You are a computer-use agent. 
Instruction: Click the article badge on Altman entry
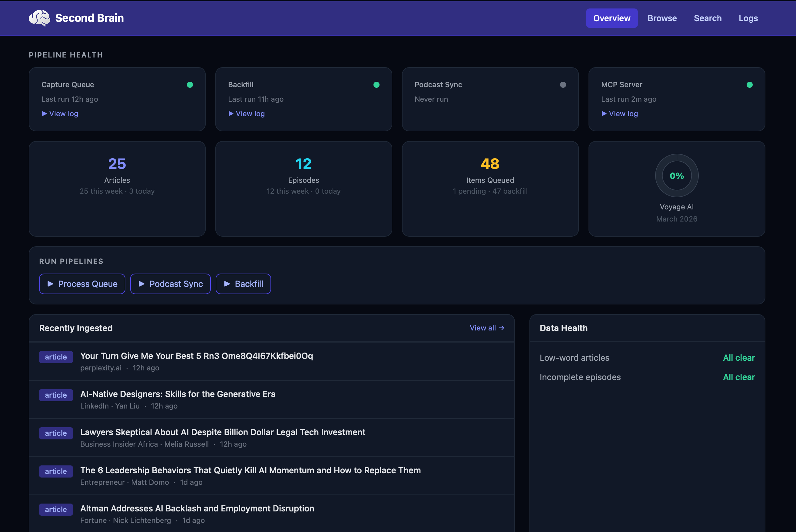click(56, 509)
